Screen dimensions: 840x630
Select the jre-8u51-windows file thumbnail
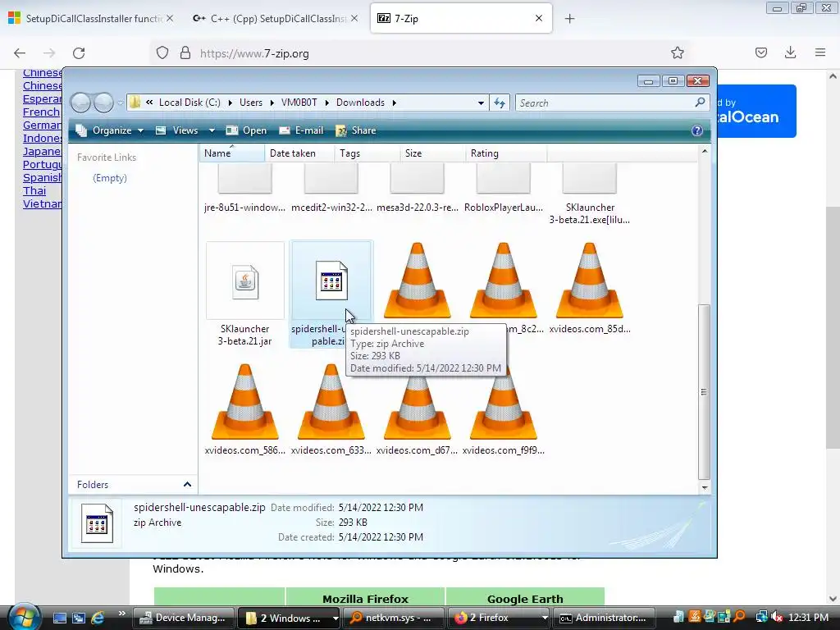[244, 178]
